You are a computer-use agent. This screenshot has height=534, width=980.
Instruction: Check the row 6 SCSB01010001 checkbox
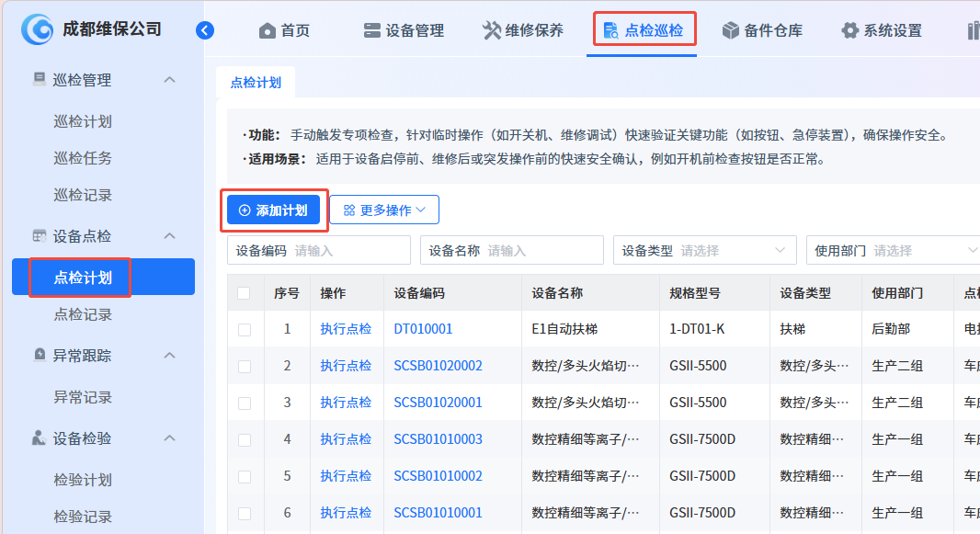click(x=245, y=514)
